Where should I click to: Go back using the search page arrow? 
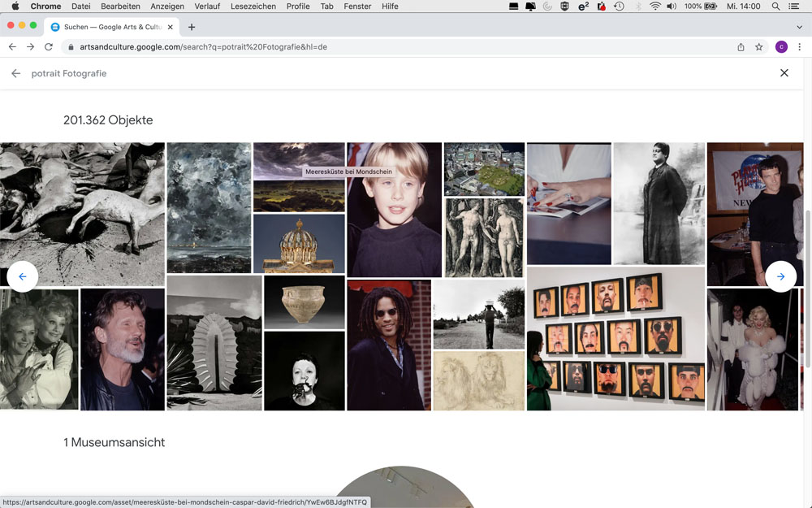15,73
